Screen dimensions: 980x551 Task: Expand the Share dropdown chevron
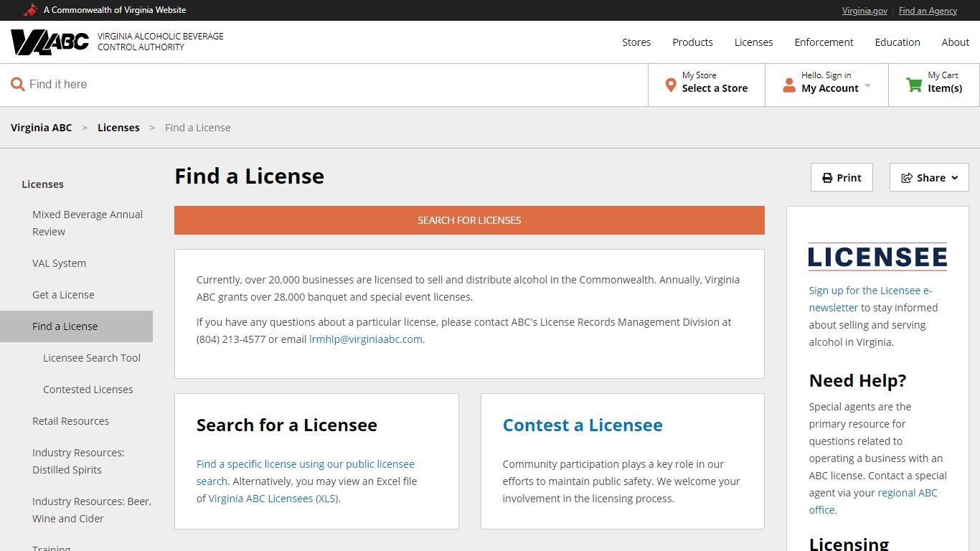(955, 178)
